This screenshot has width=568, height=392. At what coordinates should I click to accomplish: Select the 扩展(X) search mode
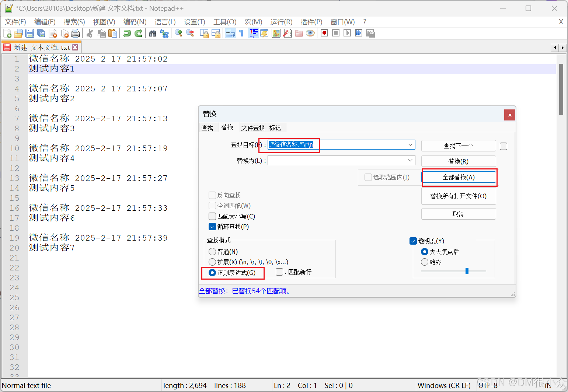212,262
